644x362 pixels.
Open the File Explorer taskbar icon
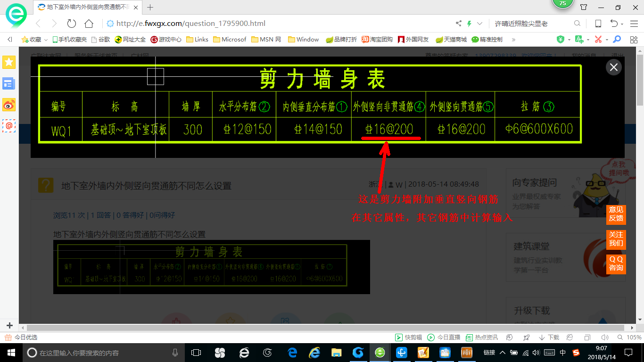(x=336, y=353)
